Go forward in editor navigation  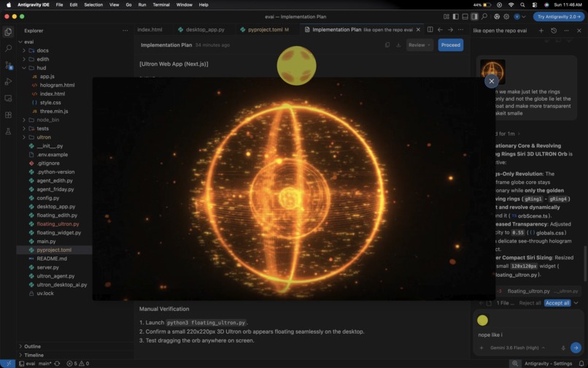[450, 30]
